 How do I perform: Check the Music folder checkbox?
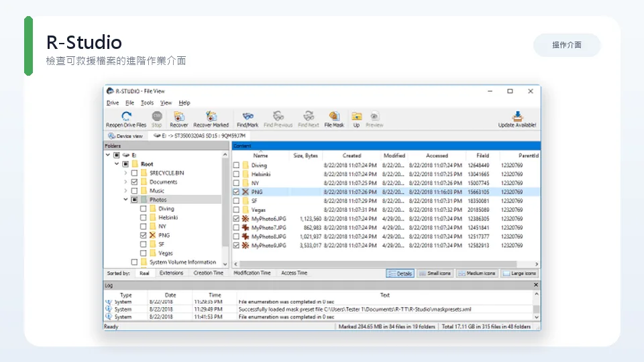[134, 191]
